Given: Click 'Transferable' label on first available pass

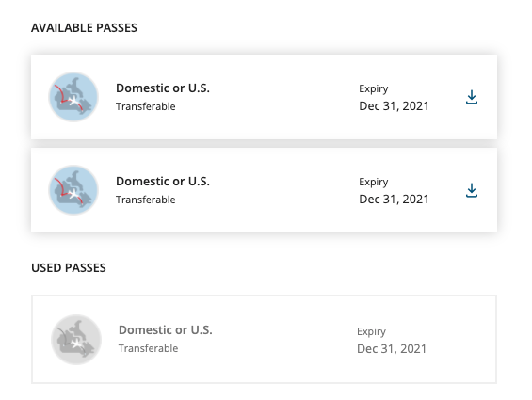Looking at the screenshot, I should point(146,106).
